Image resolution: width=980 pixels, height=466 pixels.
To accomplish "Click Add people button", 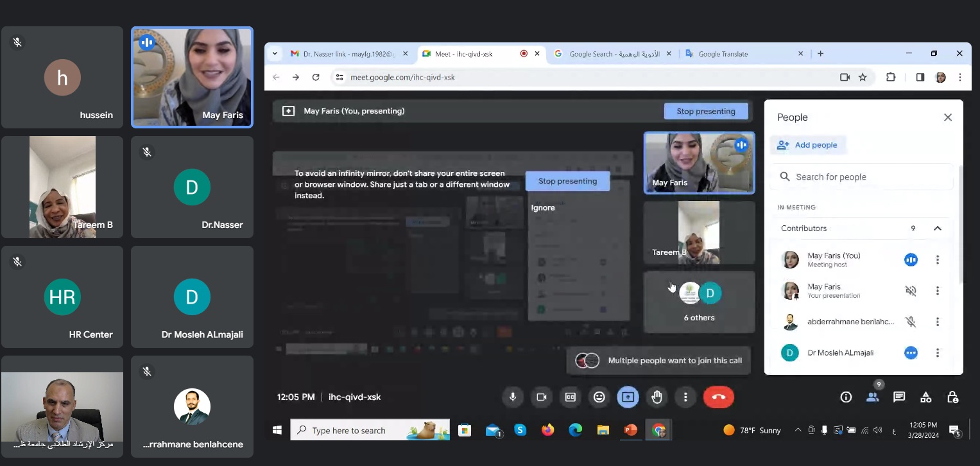I will pyautogui.click(x=808, y=145).
